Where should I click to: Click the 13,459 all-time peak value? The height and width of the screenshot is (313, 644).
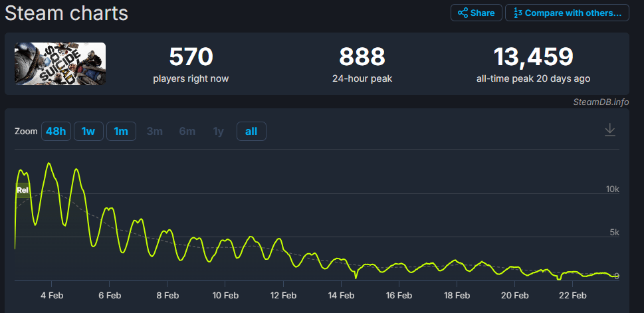coord(533,57)
